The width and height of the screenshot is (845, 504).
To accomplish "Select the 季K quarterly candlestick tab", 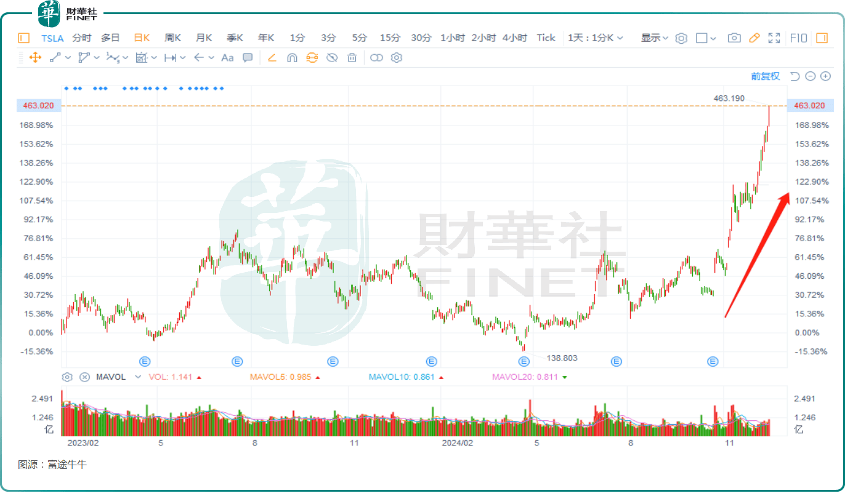I will [235, 38].
